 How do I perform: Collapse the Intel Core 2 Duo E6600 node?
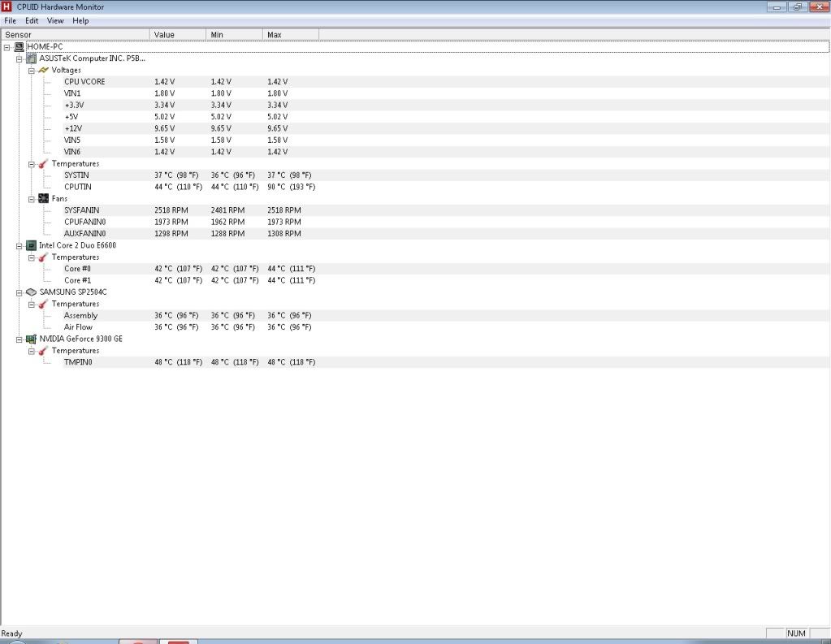(x=19, y=245)
